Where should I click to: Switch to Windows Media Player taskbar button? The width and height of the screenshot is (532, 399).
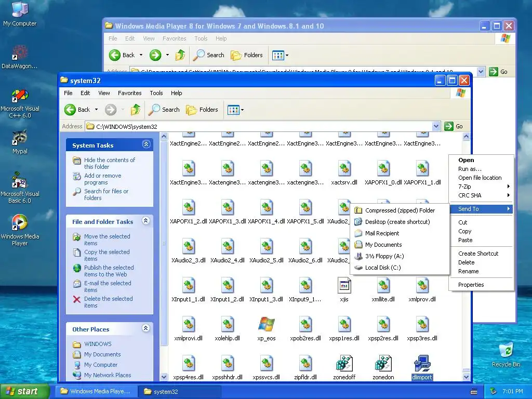click(x=96, y=391)
